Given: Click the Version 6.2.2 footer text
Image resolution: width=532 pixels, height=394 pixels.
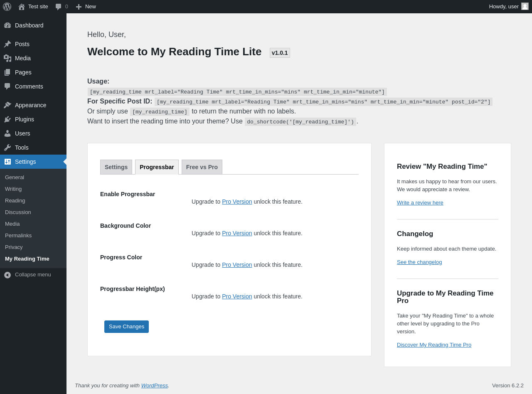Looking at the screenshot, I should [x=508, y=385].
